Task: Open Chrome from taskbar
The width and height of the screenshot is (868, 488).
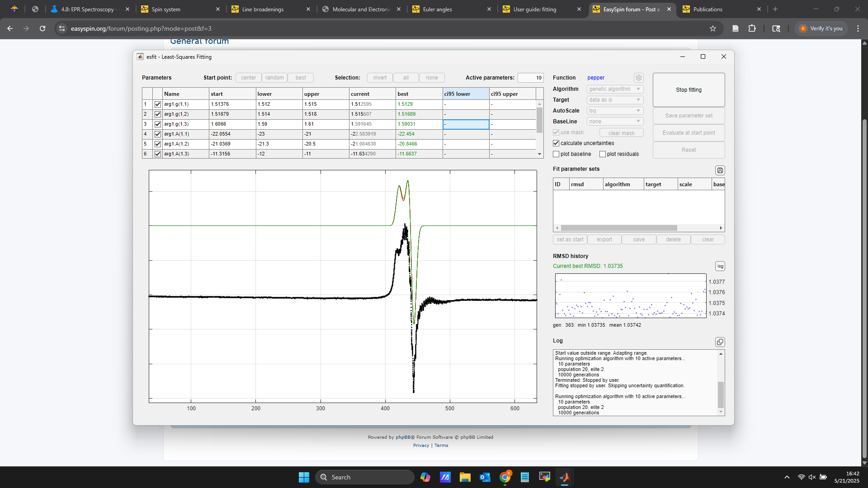Action: click(x=505, y=477)
